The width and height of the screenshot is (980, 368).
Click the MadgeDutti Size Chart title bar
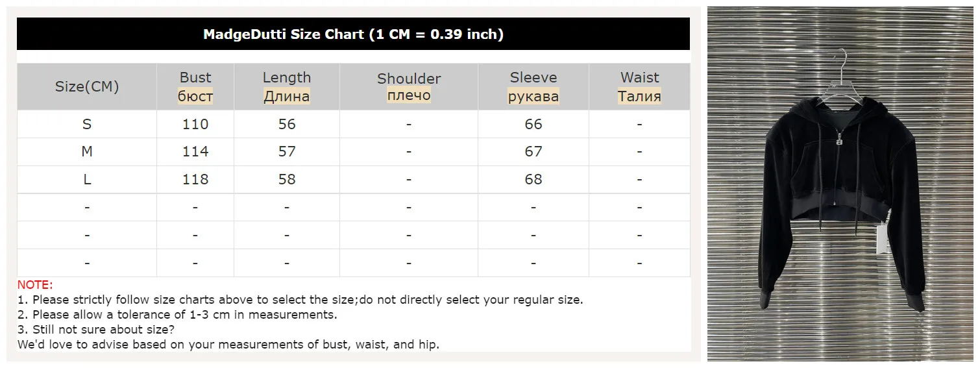(x=353, y=34)
